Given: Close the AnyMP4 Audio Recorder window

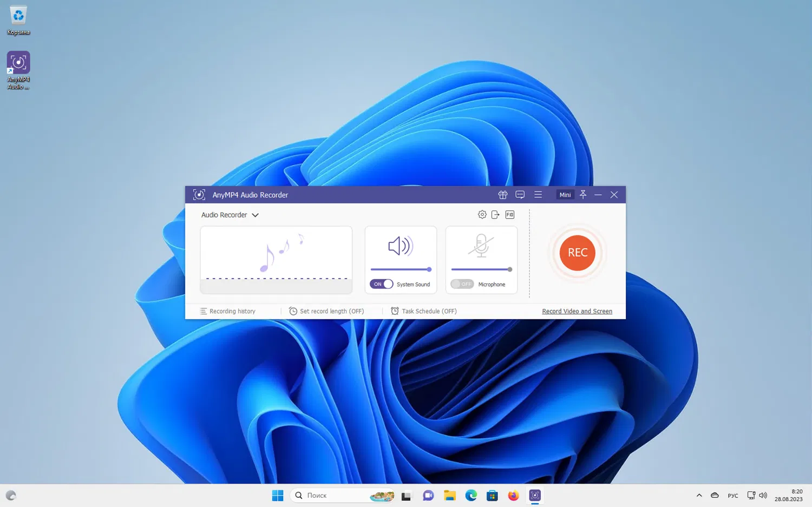Looking at the screenshot, I should click(x=614, y=195).
